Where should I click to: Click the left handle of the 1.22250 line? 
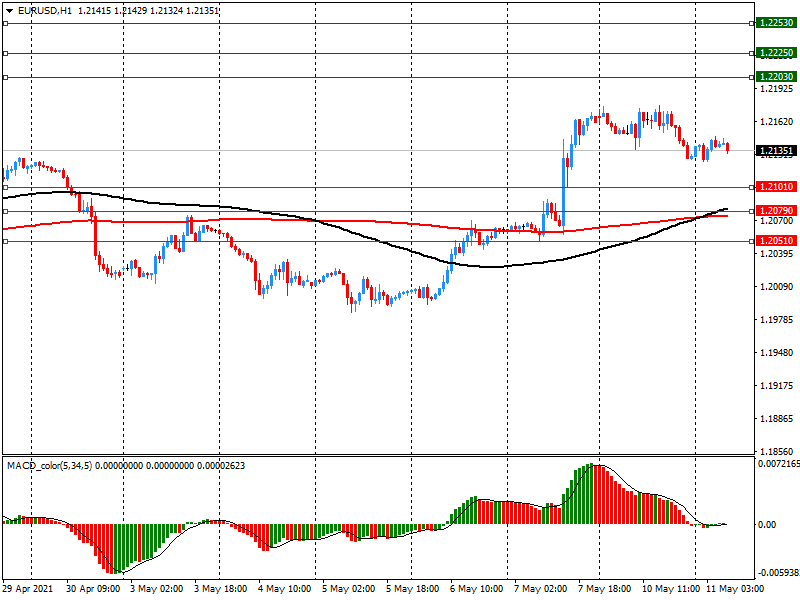click(5, 54)
